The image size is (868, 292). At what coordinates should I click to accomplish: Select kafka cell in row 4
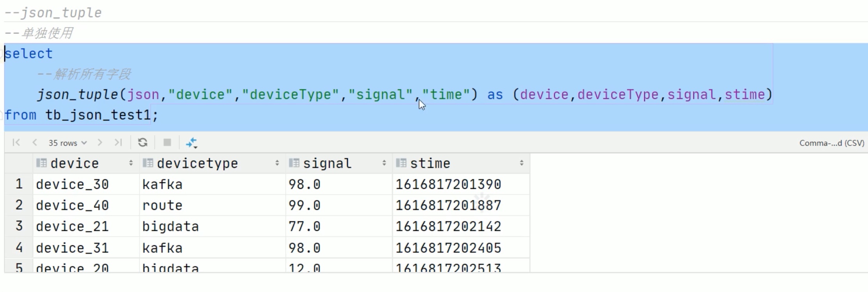213,248
